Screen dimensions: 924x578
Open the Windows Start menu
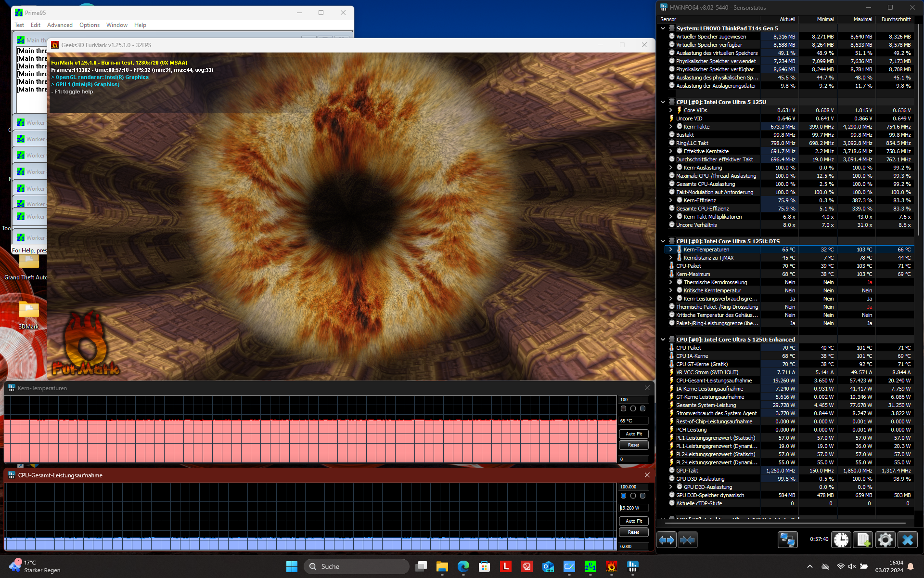click(292, 566)
